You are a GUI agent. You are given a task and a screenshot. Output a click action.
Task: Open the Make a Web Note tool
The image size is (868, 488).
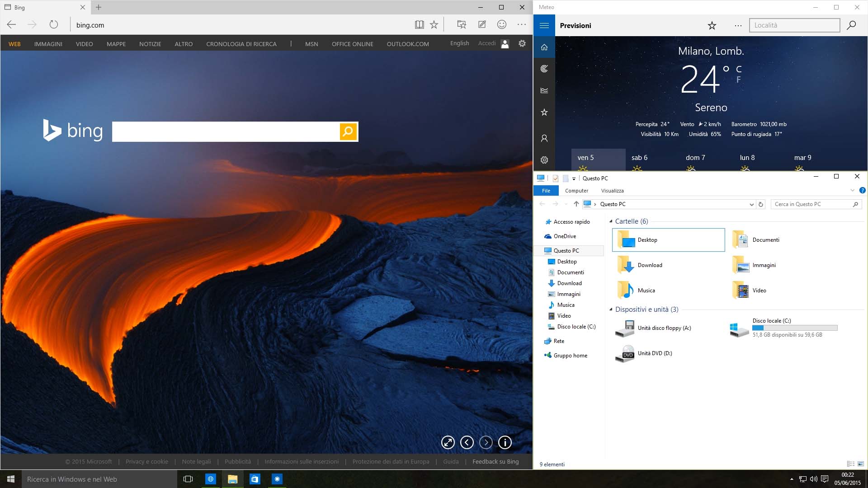point(482,25)
